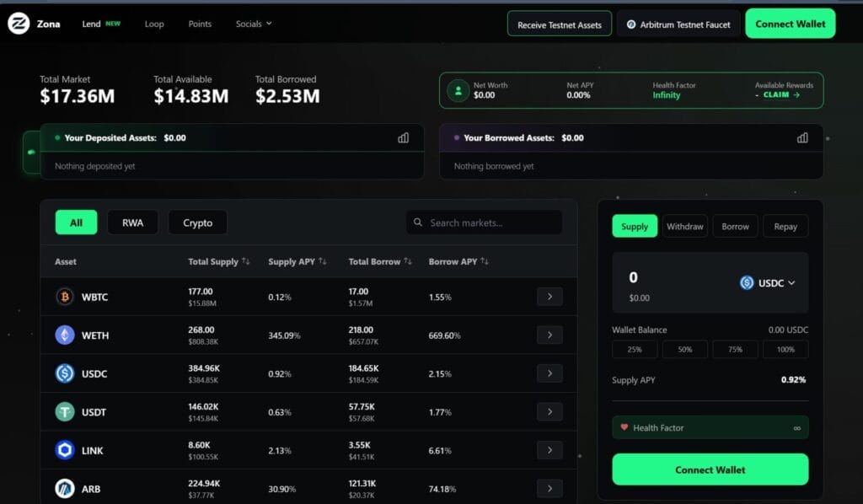Screen dimensions: 863x504
Task: Set amount to 100% of balance
Action: (x=785, y=350)
